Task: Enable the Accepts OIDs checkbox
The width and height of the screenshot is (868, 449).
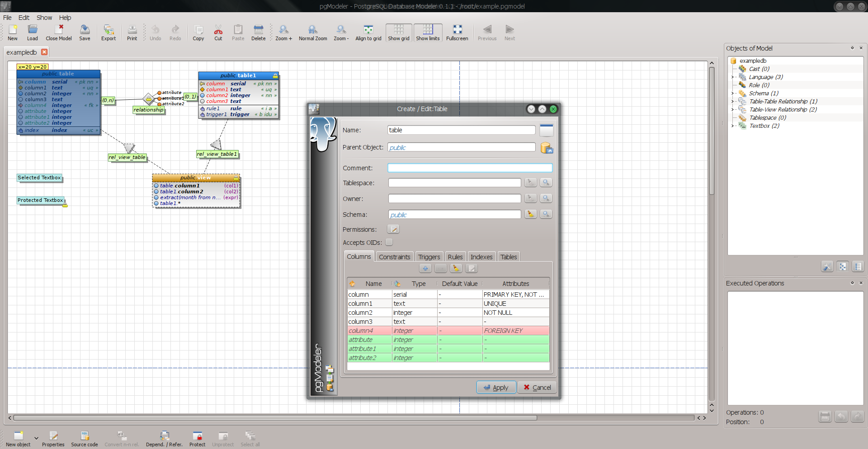Action: pos(389,243)
